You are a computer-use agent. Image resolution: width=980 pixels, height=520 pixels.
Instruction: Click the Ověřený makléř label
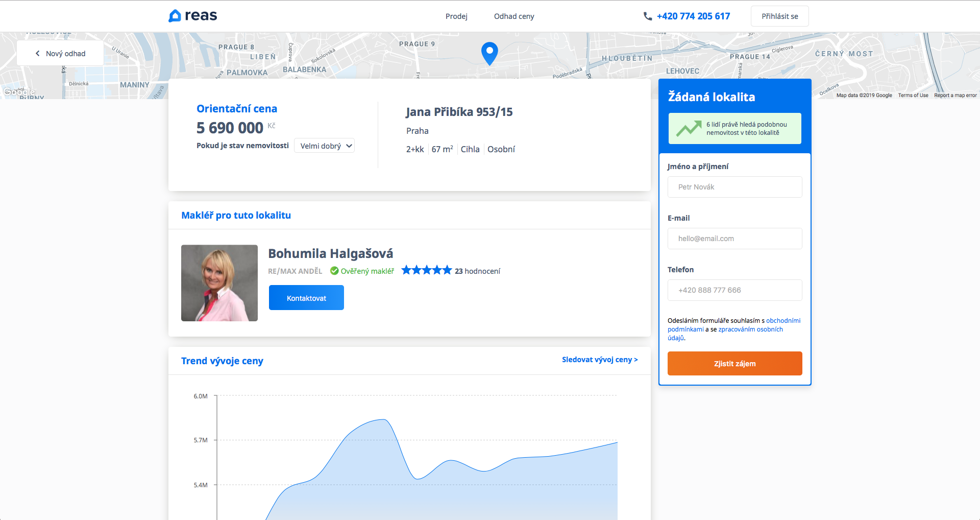367,271
